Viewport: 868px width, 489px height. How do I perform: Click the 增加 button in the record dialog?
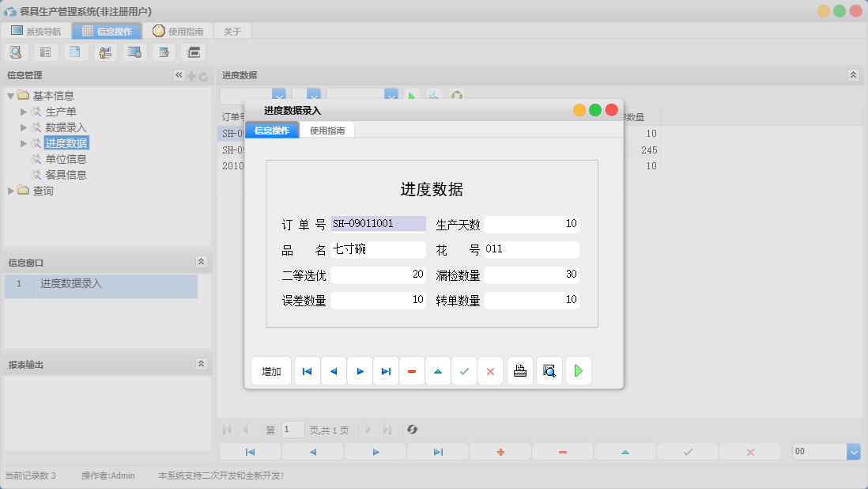pyautogui.click(x=271, y=370)
